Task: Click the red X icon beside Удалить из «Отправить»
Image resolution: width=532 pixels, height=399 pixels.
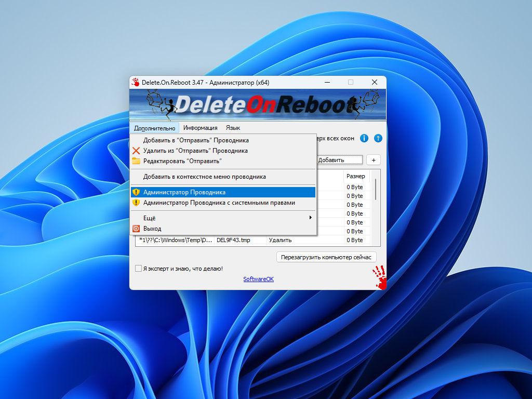Action: click(136, 151)
